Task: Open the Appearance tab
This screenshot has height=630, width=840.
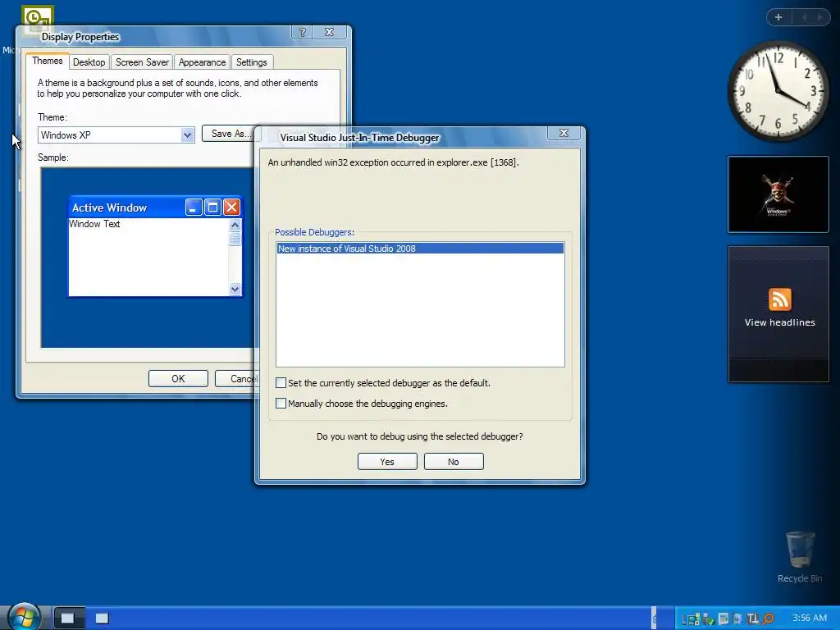Action: coord(202,62)
